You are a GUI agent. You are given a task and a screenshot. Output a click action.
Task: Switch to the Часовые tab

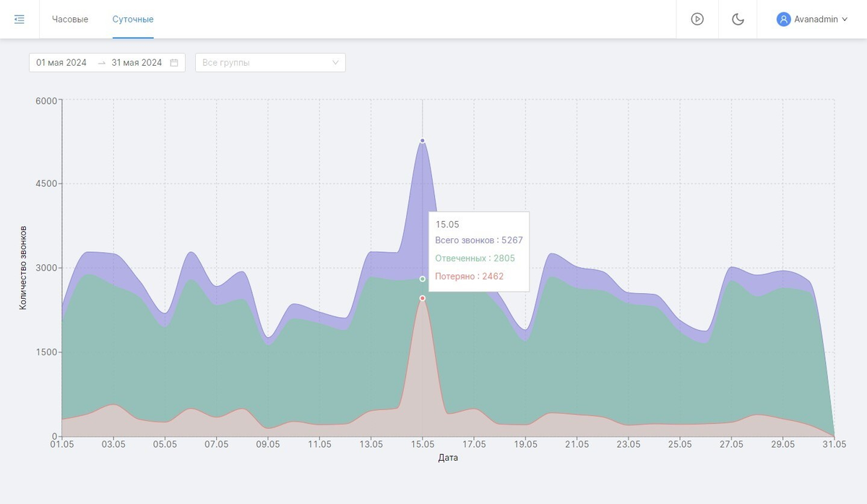[70, 19]
